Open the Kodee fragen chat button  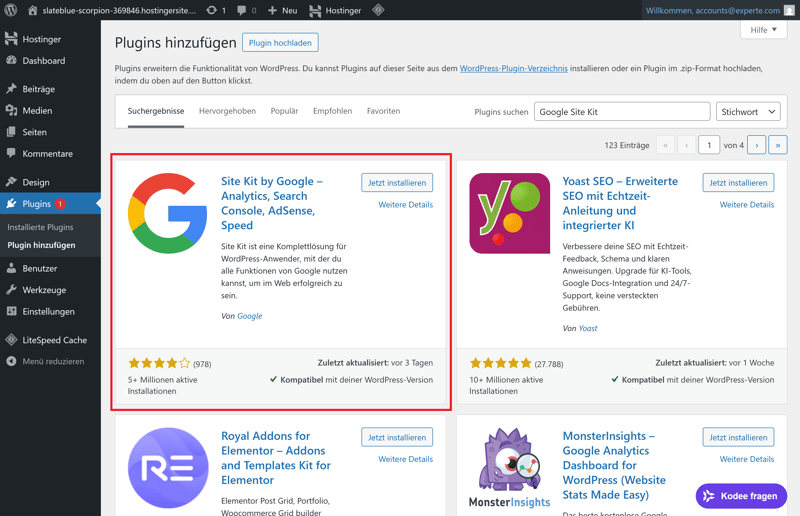point(741,495)
